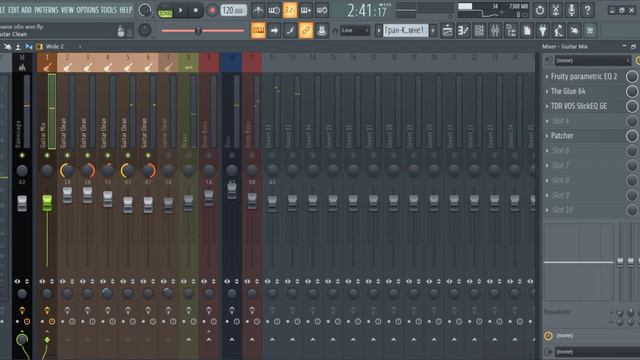Click the tempo 120.000 display

(233, 10)
